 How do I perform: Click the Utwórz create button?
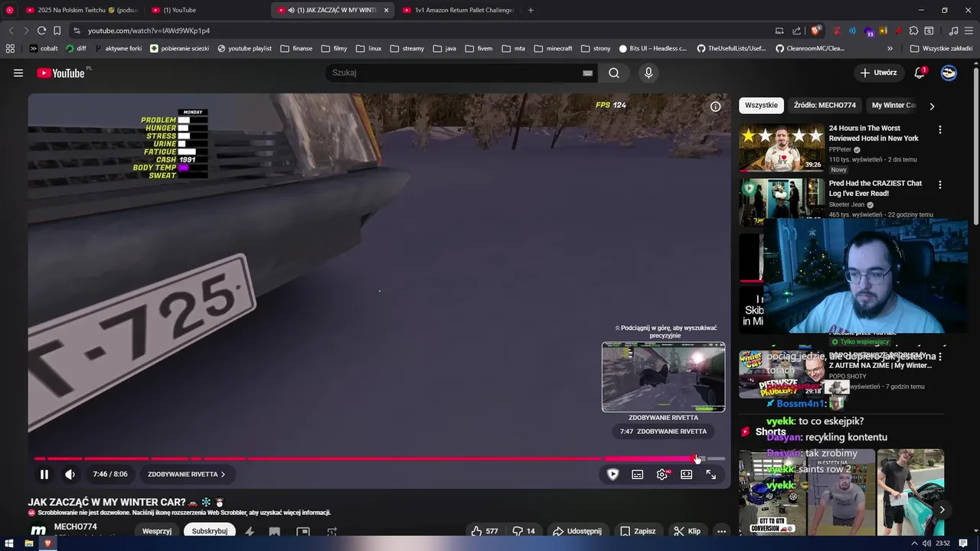click(x=878, y=73)
